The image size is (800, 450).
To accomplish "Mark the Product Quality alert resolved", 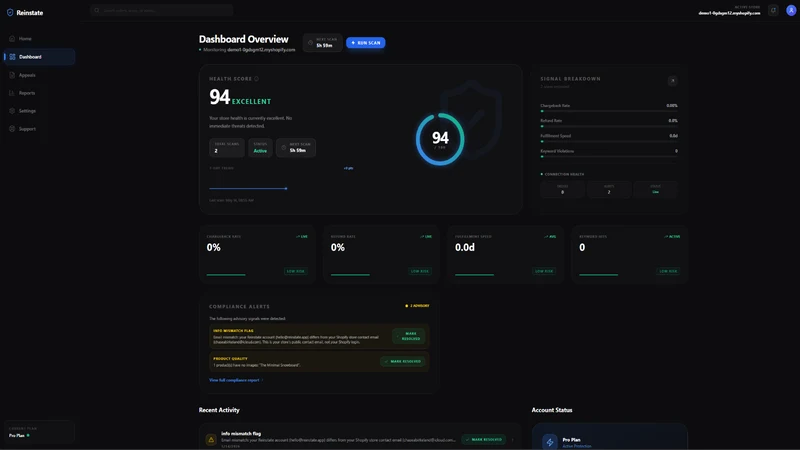I will point(403,361).
